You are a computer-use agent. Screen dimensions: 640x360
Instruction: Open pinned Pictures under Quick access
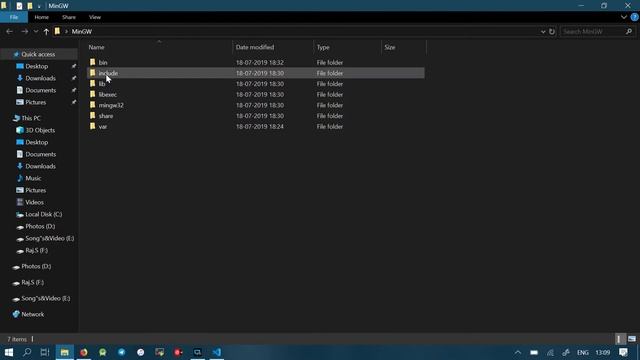click(x=36, y=102)
